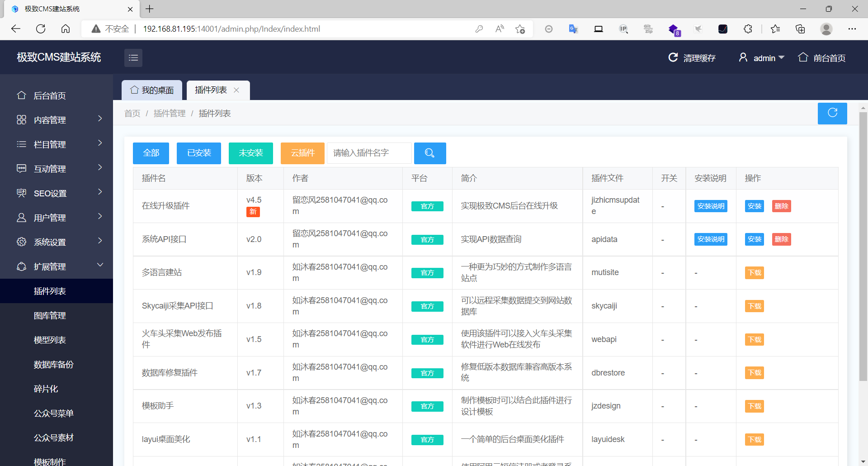Viewport: 868px width, 466px height.
Task: Open the browser collections icon
Action: (800, 29)
